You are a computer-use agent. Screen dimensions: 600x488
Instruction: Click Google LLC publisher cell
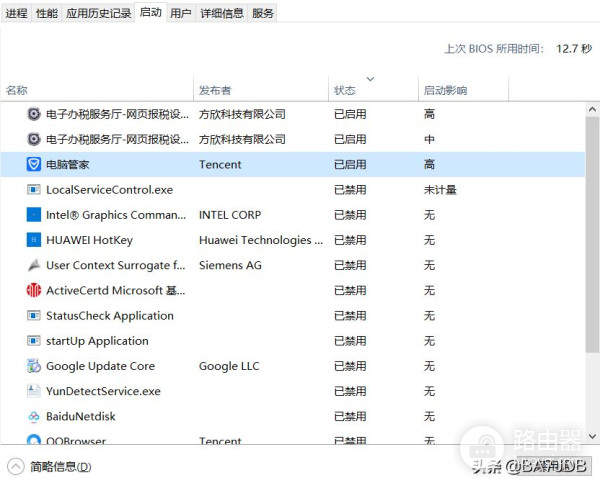click(229, 366)
